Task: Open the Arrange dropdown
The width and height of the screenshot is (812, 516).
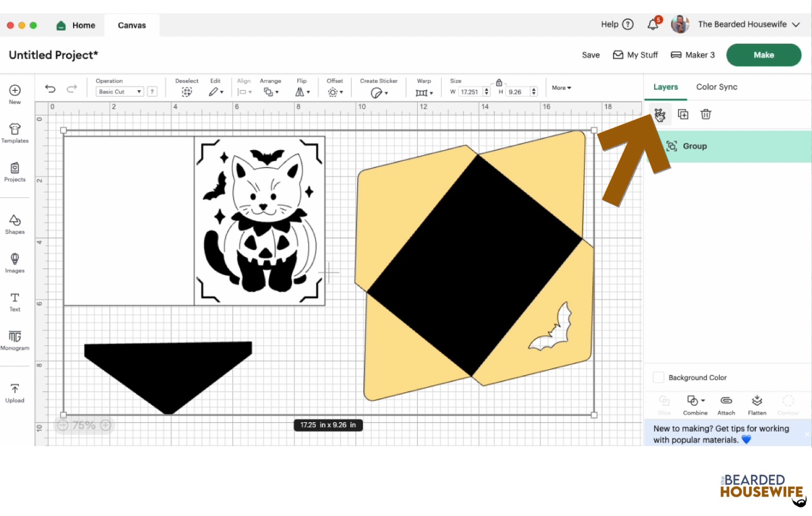Action: pos(270,91)
